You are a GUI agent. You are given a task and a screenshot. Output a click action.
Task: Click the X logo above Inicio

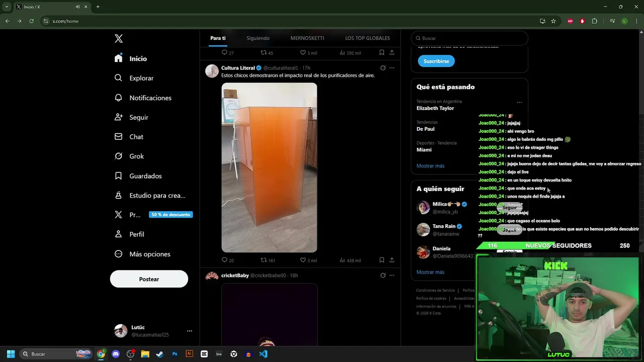pos(119,39)
